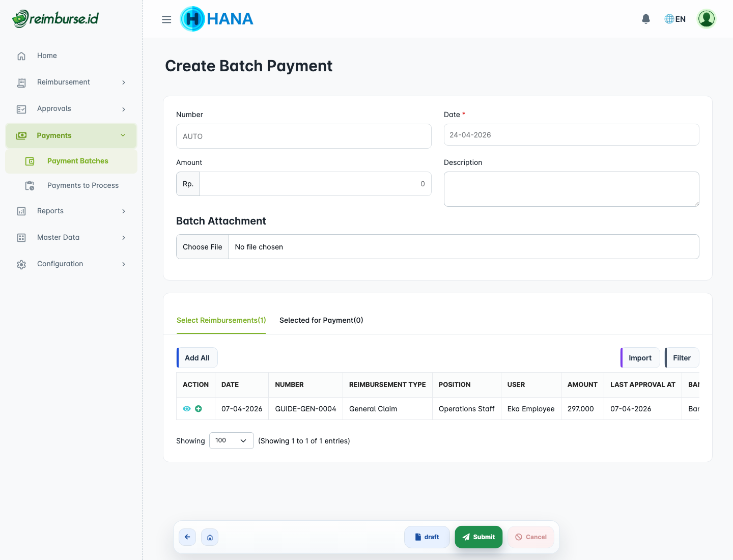Click the reimburse.id logo in sidebar
The width and height of the screenshot is (733, 560).
pyautogui.click(x=55, y=18)
